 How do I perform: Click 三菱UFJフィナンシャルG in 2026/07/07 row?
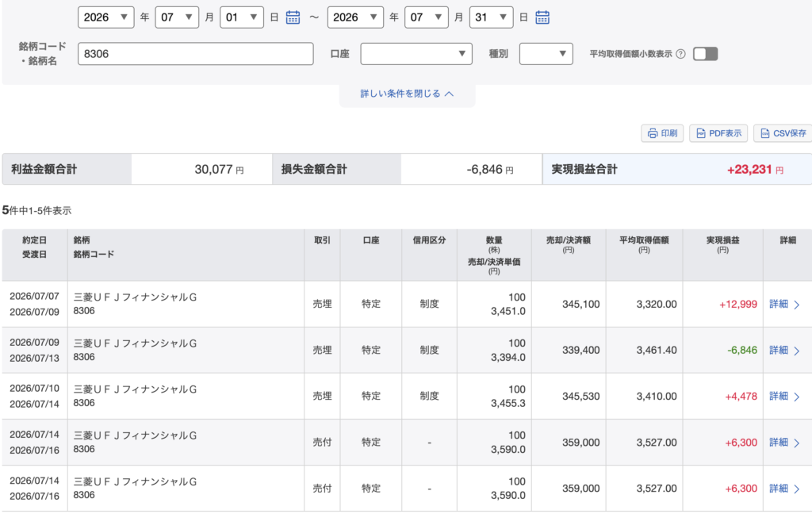pos(135,297)
